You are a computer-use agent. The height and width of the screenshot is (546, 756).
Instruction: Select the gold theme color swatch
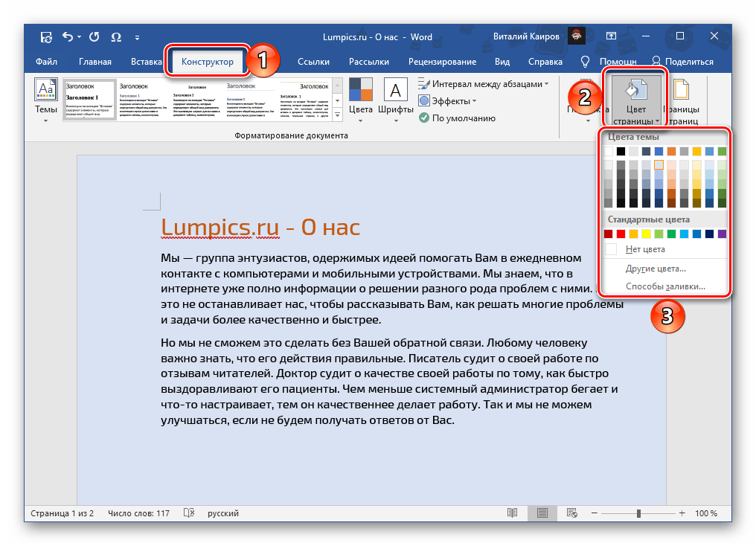pos(696,151)
